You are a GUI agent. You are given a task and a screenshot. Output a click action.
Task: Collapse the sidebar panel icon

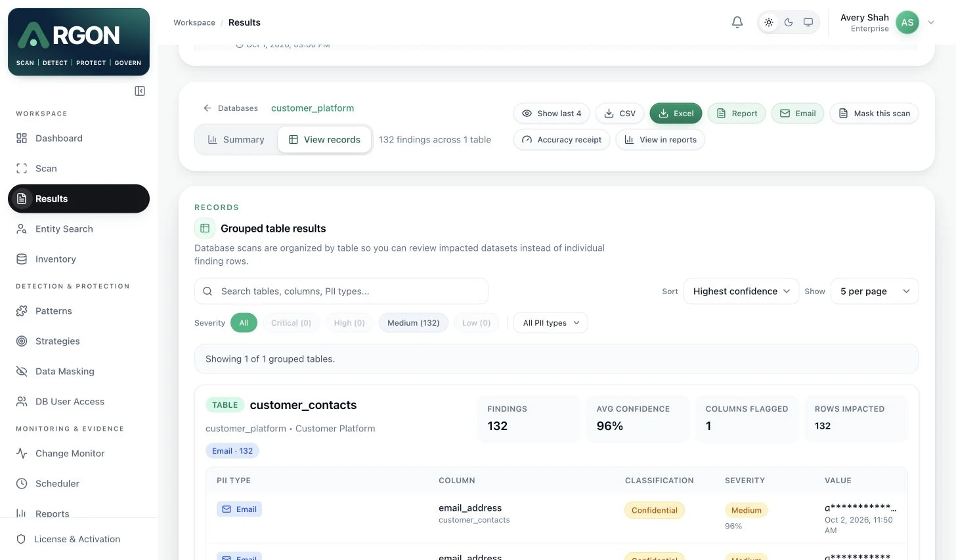point(140,91)
